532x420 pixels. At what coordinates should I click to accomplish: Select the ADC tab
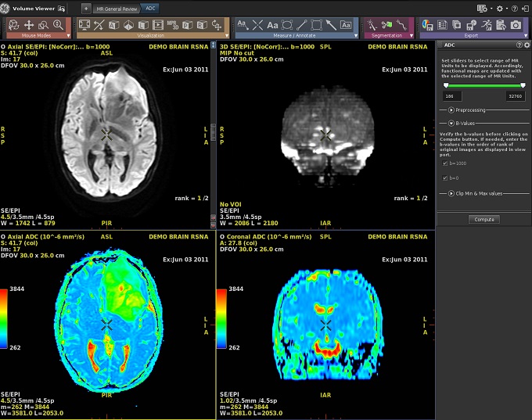pyautogui.click(x=151, y=7)
